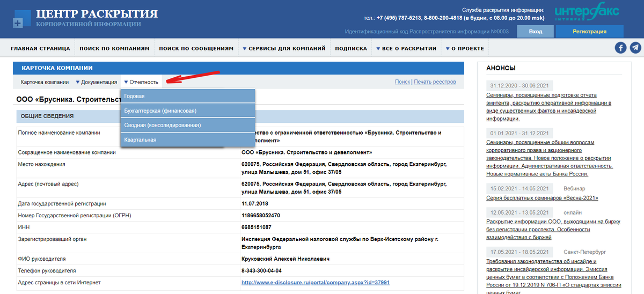Screen dimensions: 644x294
Task: Click КАРТОЧКА КОМПАНИИ panel header
Action: 238,68
